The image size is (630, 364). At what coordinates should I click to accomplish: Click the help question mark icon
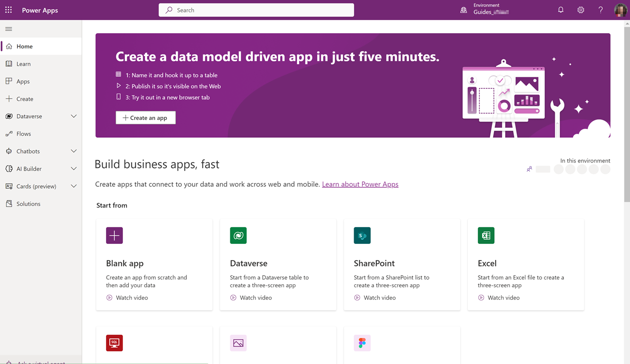(x=601, y=10)
